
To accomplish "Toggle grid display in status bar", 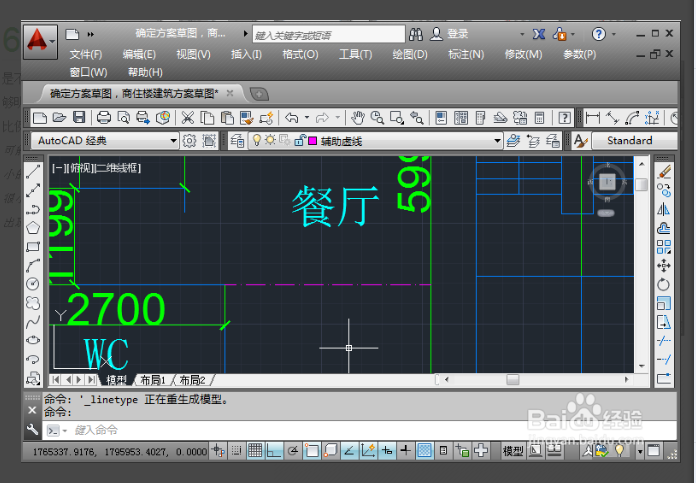I will coord(255,451).
